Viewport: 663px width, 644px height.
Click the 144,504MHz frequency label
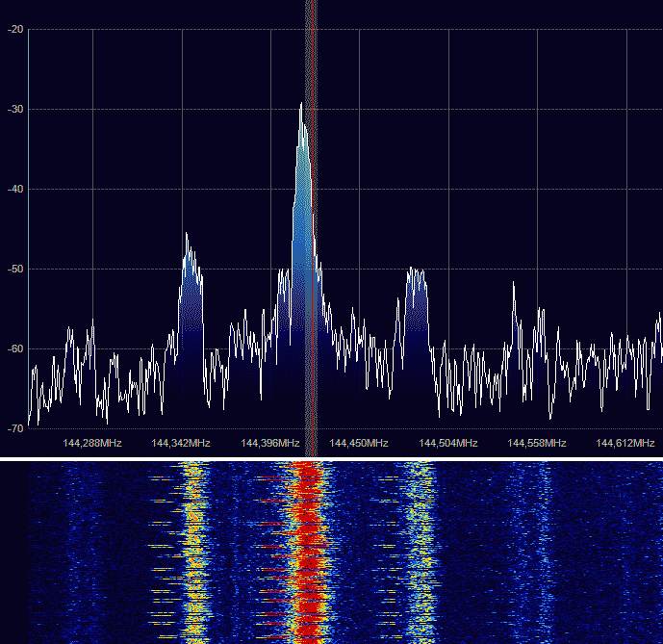tap(448, 443)
